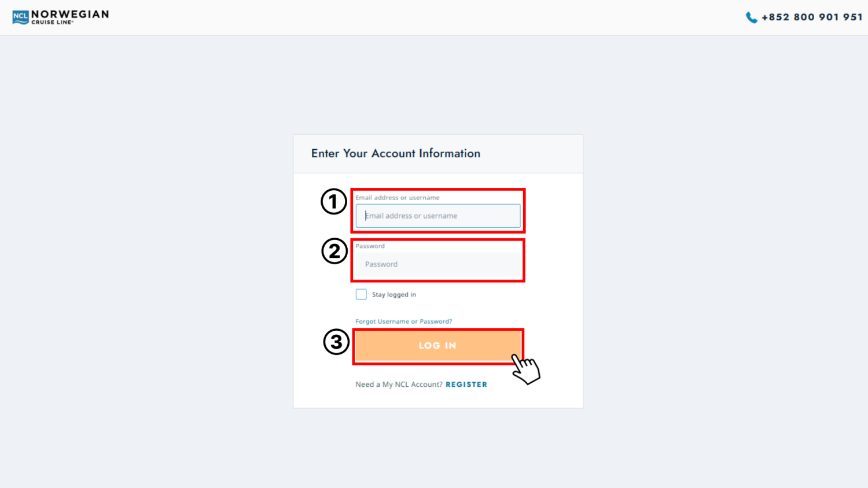Click the LOG IN button
The height and width of the screenshot is (488, 868).
[x=438, y=346]
